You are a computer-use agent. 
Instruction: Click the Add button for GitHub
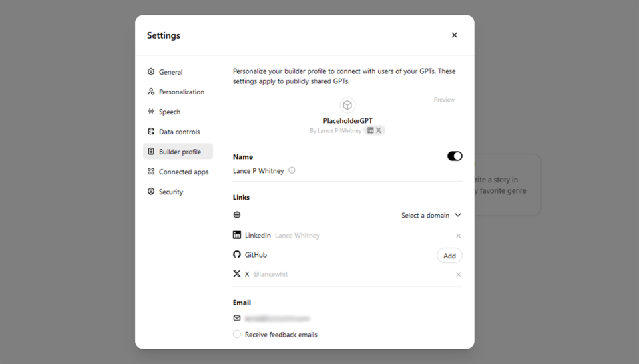pyautogui.click(x=449, y=256)
